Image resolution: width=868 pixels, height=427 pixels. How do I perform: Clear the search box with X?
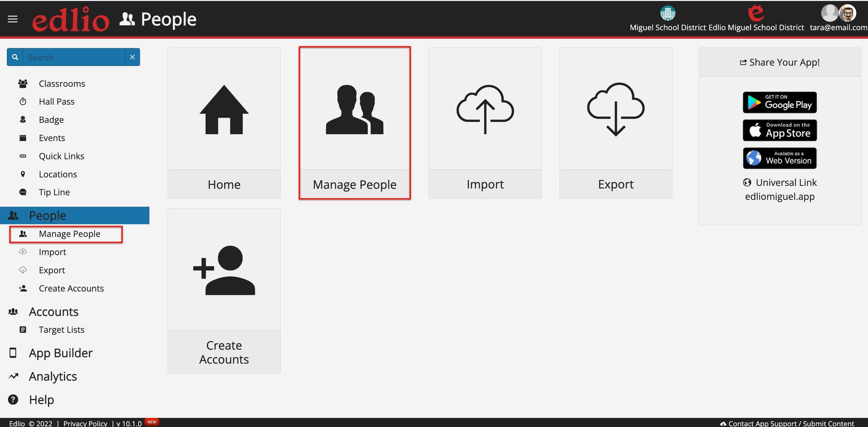(x=132, y=57)
